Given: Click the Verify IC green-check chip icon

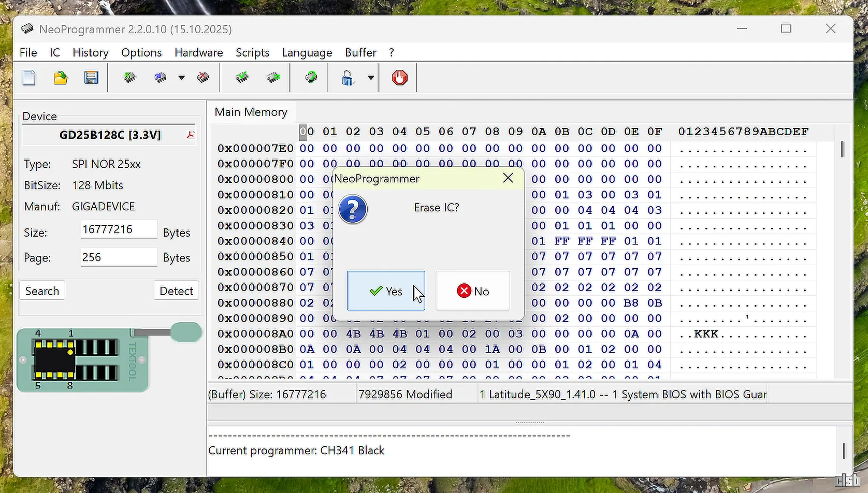Looking at the screenshot, I should coord(242,78).
